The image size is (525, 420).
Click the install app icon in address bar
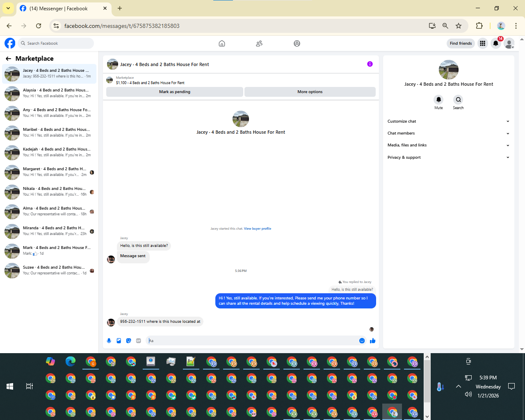click(432, 26)
